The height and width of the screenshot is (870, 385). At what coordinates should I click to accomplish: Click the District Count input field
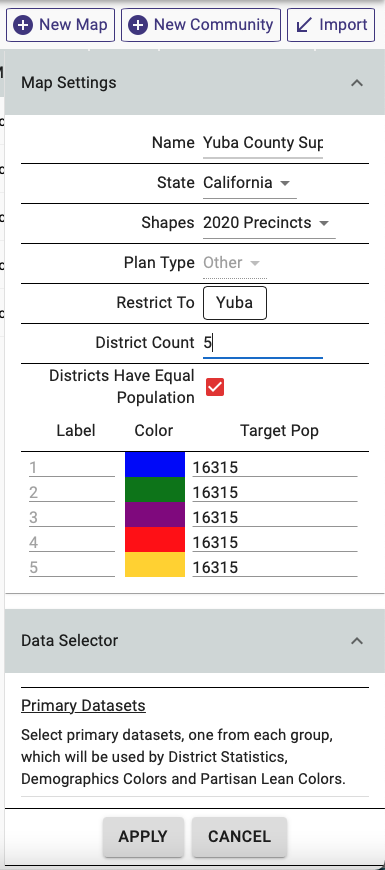263,343
